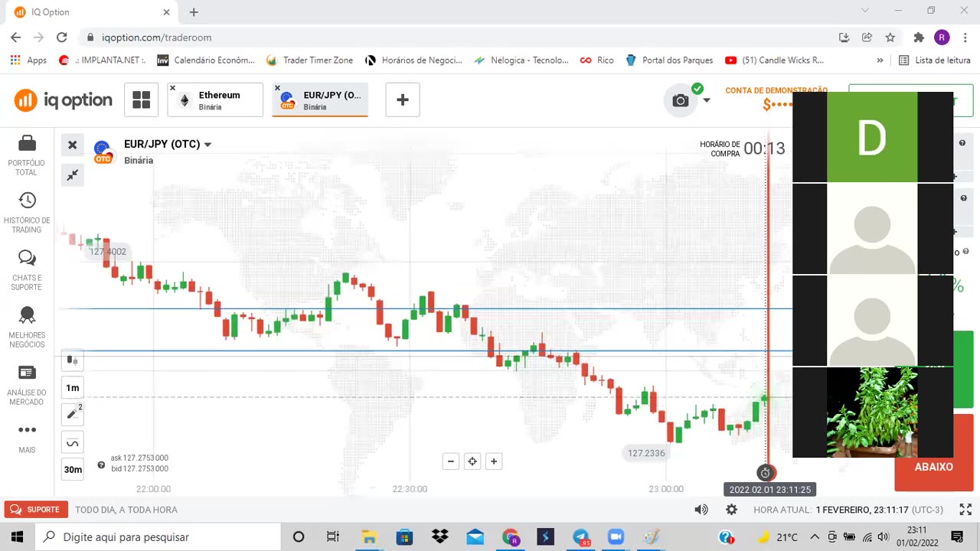
Task: Open Chats e Suporte panel
Action: (x=27, y=270)
